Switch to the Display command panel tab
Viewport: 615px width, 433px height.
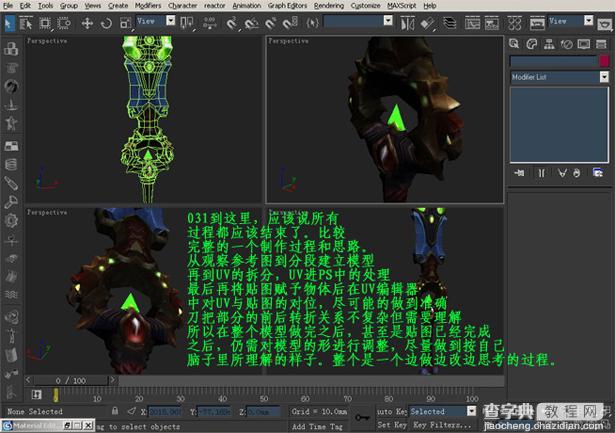tap(584, 44)
